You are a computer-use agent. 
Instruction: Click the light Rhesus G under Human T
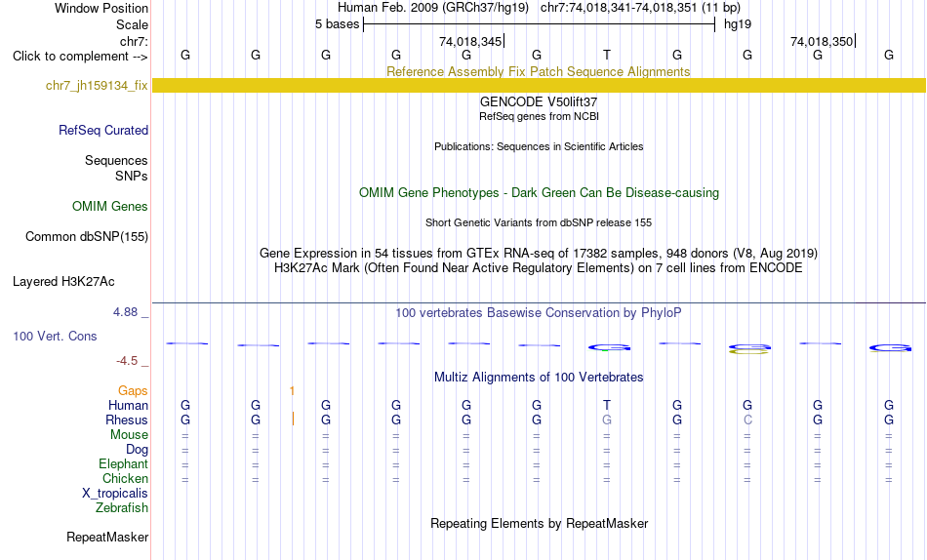click(607, 420)
